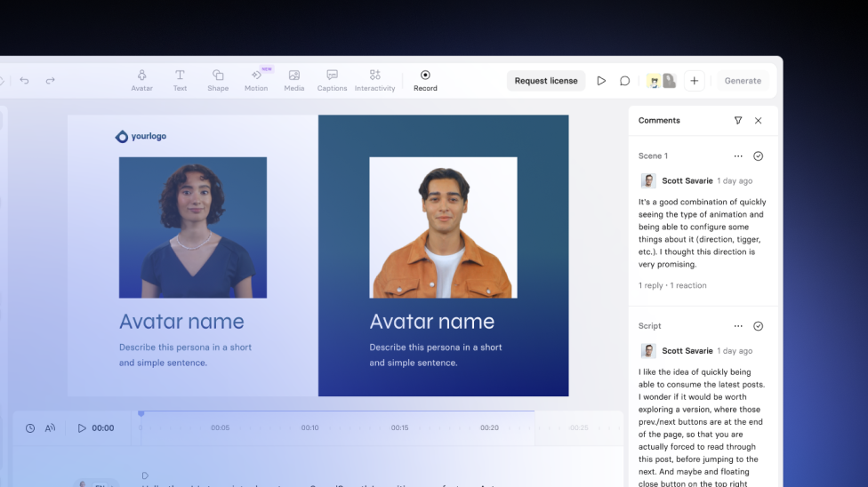Select right Avatar name heading text
The image size is (868, 487).
point(432,322)
